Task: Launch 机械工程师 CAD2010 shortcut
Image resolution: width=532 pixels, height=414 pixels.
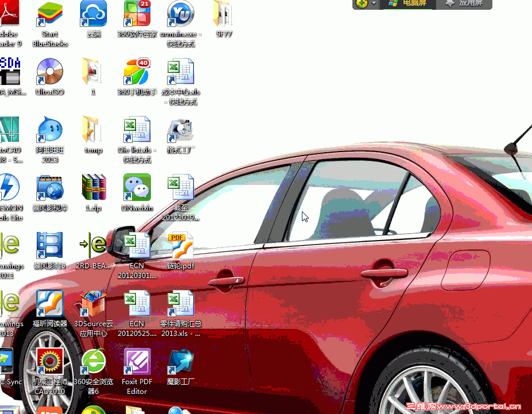Action: (x=50, y=361)
